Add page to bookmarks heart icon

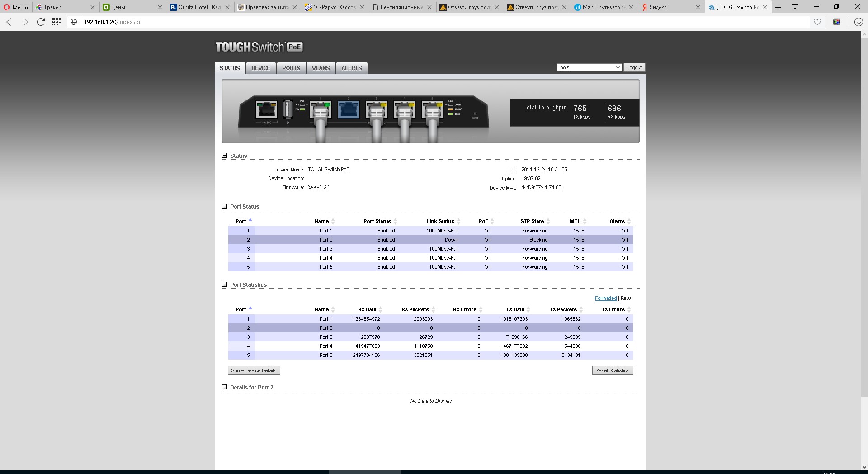click(817, 22)
